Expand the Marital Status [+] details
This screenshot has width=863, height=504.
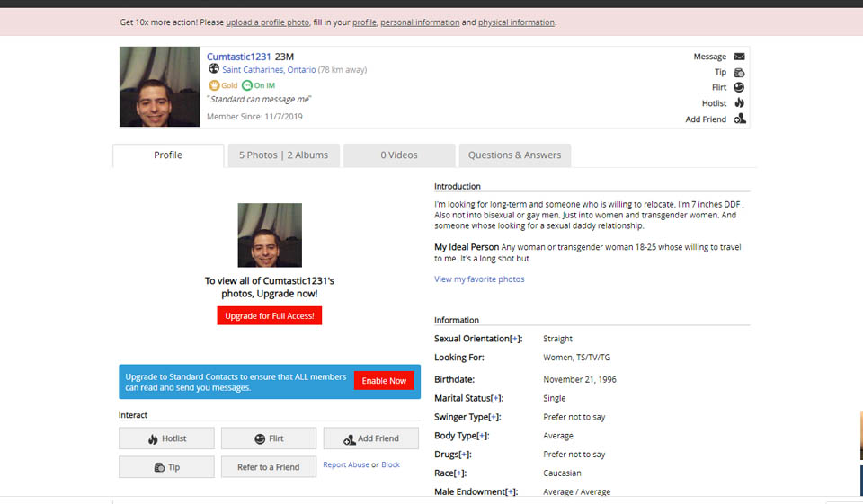coord(496,398)
